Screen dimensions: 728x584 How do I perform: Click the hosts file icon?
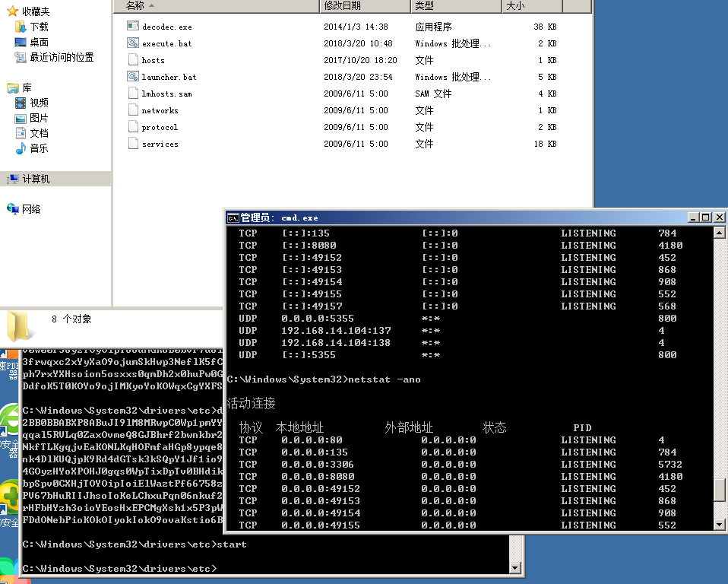tap(133, 60)
